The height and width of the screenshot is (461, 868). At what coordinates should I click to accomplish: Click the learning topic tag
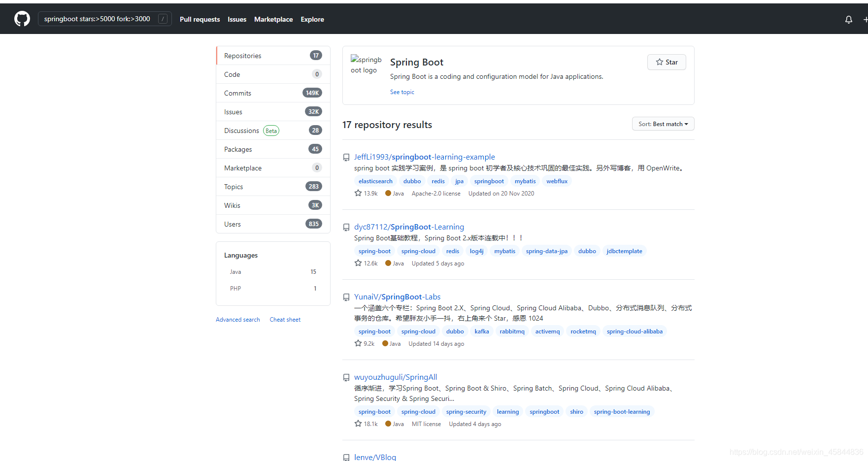[x=507, y=412]
